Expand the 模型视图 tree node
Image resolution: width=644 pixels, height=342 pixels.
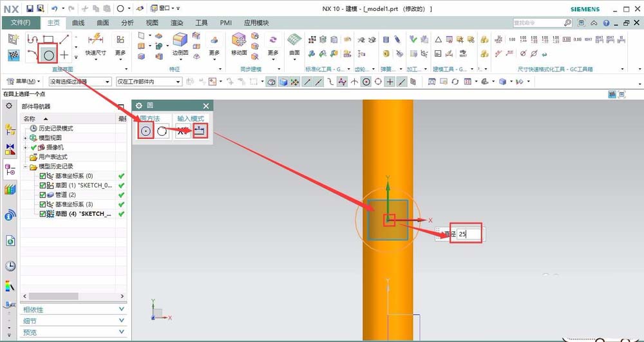[x=26, y=138]
